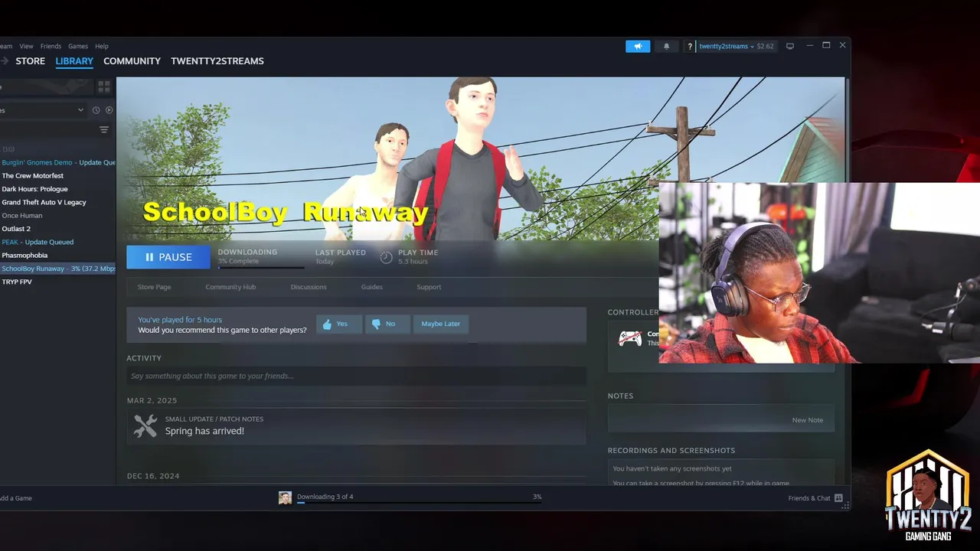Open the Games menu
The image size is (980, 551).
(78, 46)
